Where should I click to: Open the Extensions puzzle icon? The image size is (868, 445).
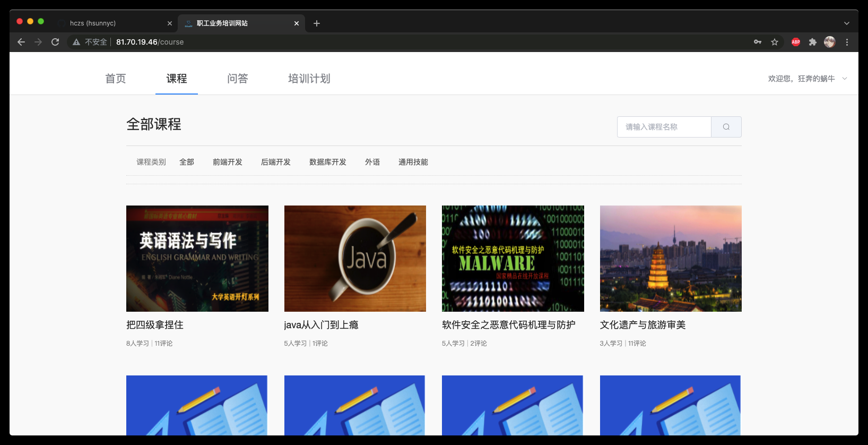[x=813, y=42]
